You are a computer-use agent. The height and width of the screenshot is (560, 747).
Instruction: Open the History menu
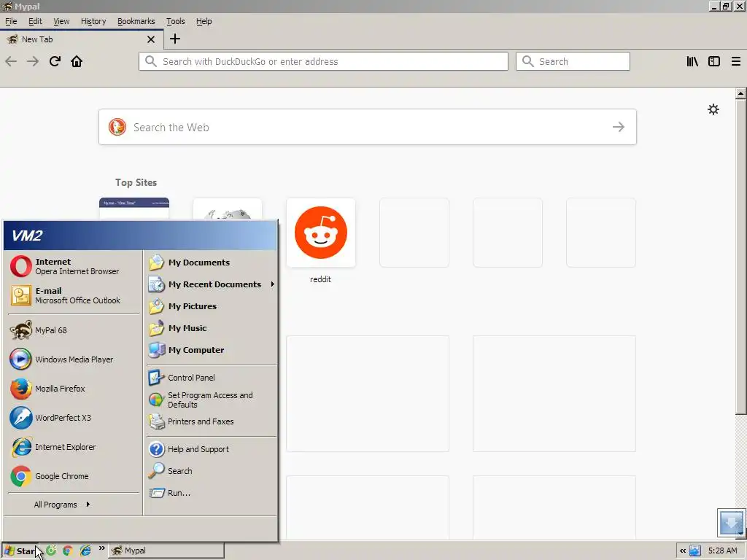coord(93,21)
